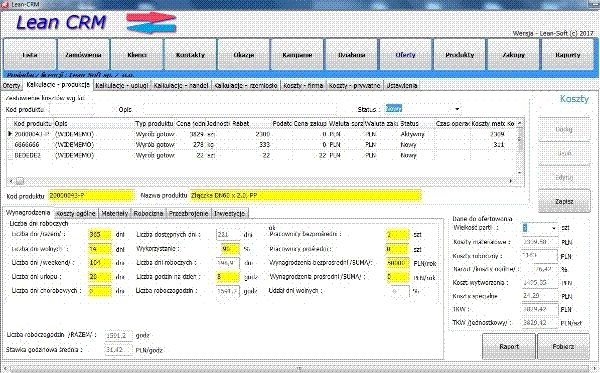
Task: Open the Koszty - prywatne tab
Action: pyautogui.click(x=354, y=85)
